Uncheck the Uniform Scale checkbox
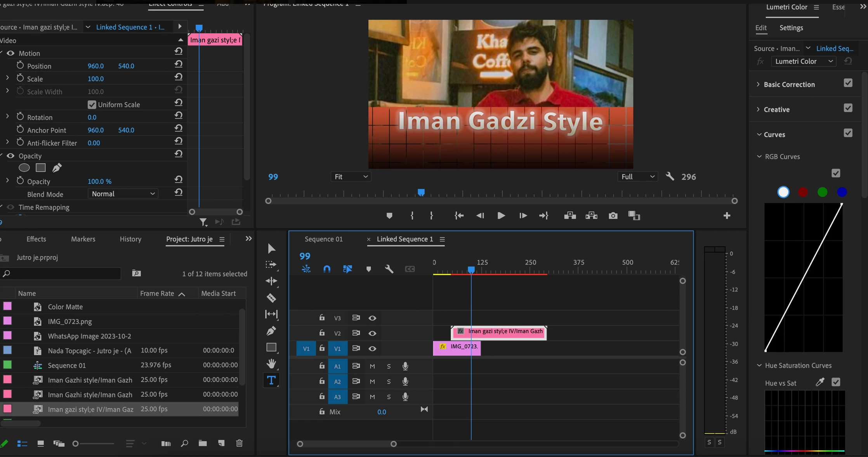Image resolution: width=868 pixels, height=457 pixels. click(92, 105)
